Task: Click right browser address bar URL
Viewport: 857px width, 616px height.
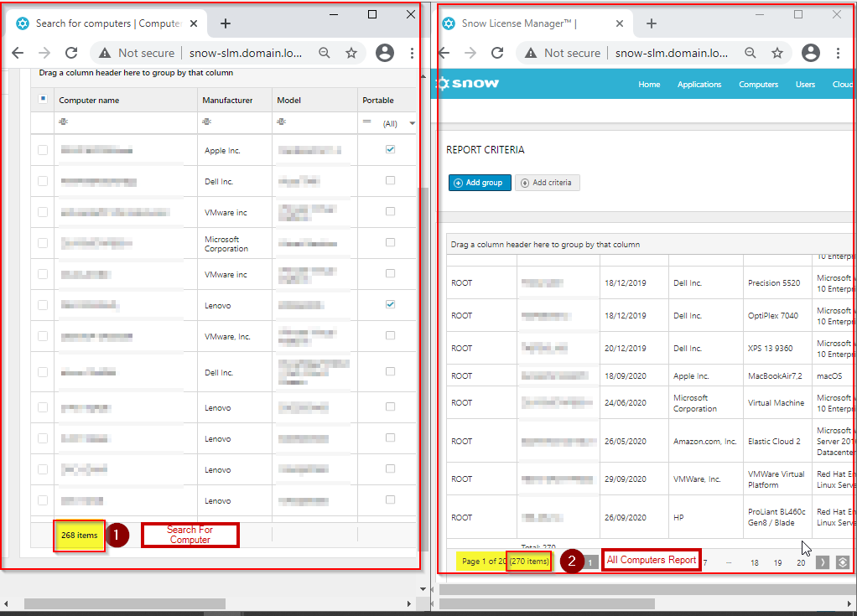Action: (x=672, y=53)
